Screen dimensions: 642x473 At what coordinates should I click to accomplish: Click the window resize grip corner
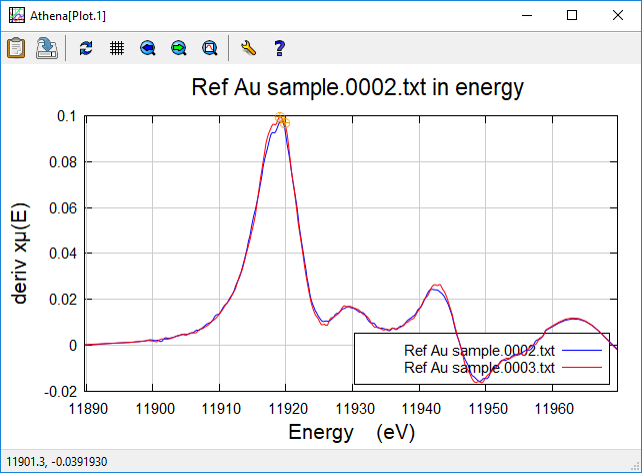coord(636,466)
